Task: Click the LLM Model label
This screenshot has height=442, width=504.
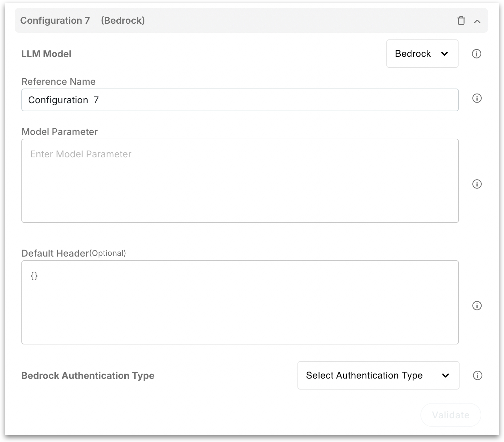Action: (x=46, y=54)
